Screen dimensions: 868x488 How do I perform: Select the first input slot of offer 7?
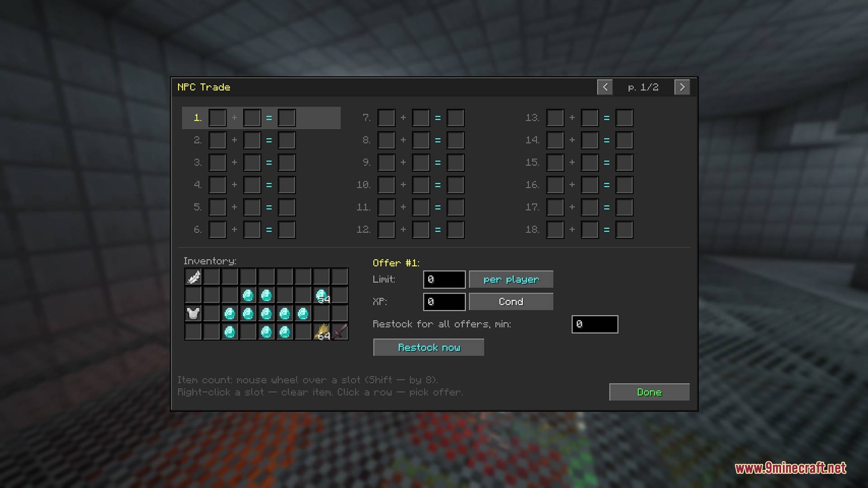coord(386,117)
